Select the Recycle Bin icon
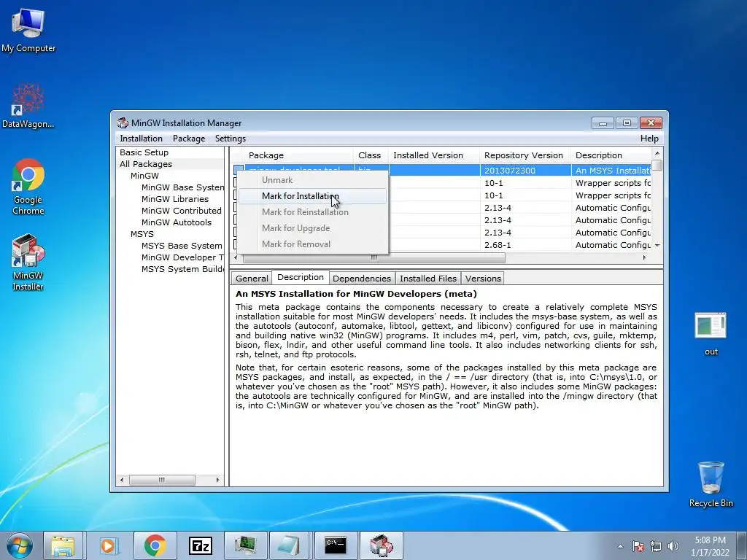This screenshot has width=747, height=560. [x=711, y=484]
